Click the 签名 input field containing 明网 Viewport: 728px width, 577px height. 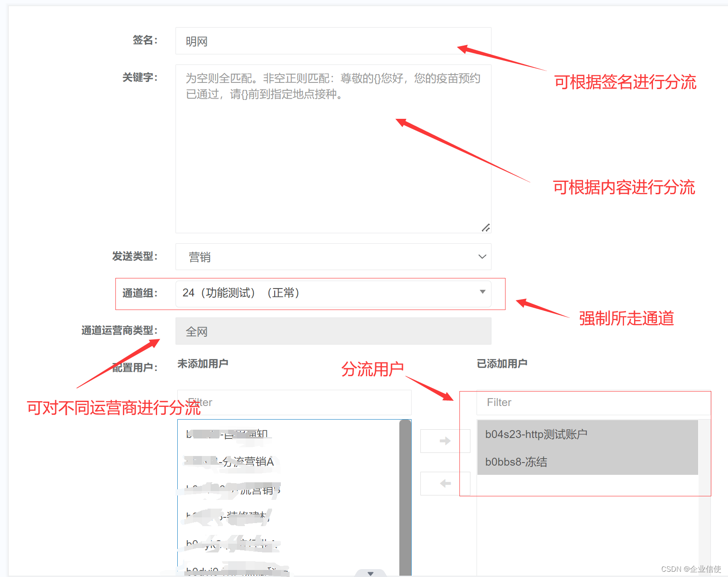pos(333,41)
